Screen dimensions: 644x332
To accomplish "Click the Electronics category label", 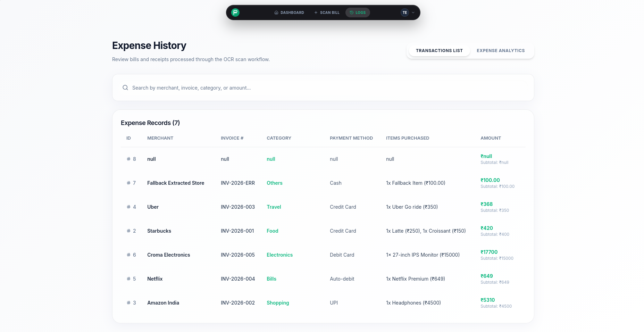I will (x=280, y=255).
